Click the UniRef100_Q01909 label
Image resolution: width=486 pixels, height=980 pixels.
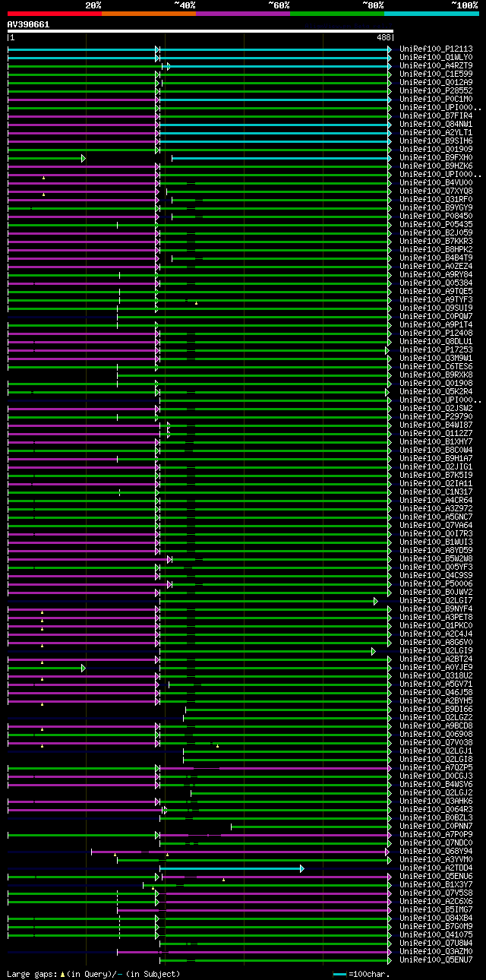(436, 149)
